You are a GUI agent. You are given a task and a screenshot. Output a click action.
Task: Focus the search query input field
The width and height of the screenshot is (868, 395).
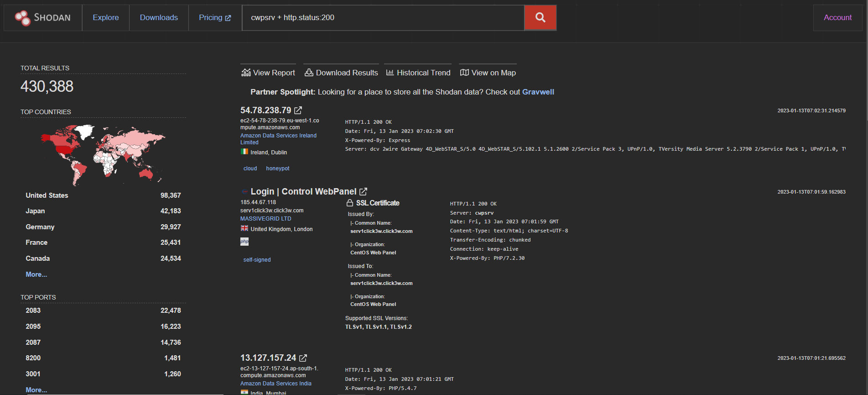[x=383, y=18]
